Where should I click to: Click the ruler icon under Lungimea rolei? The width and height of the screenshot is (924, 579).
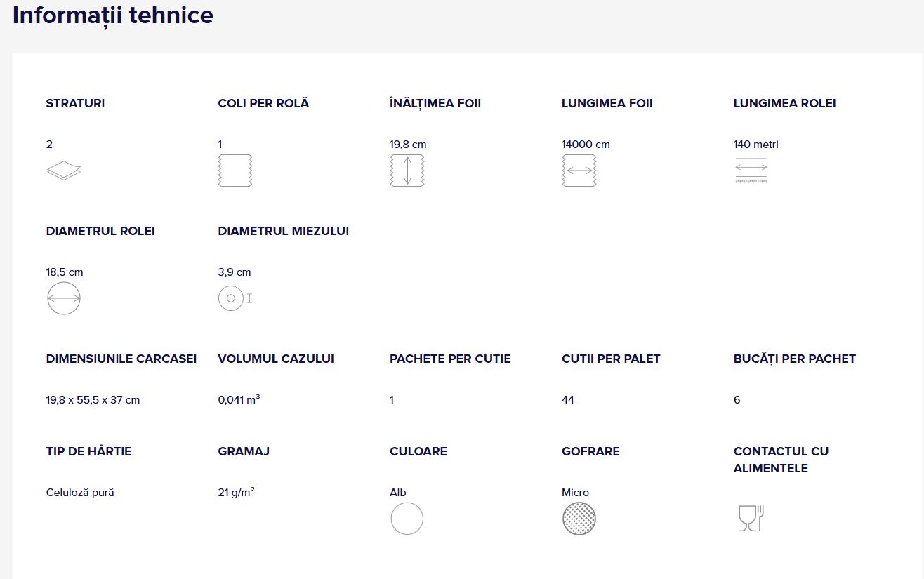pyautogui.click(x=751, y=171)
